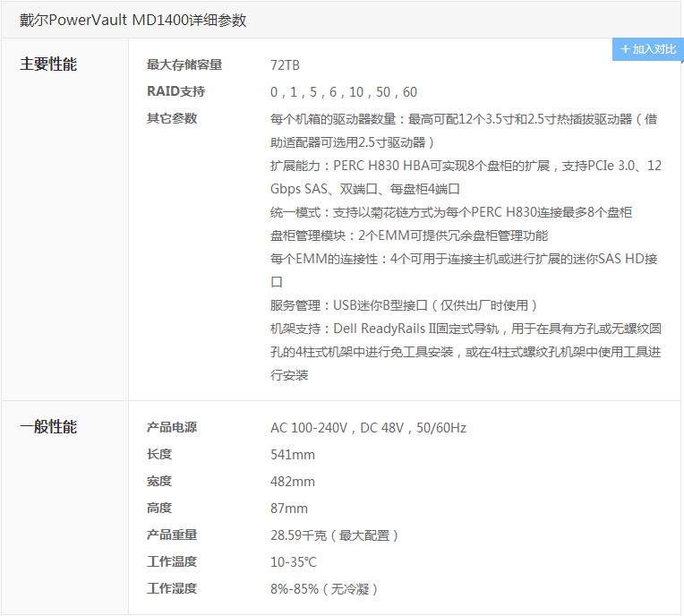
Task: Click the 产品电源 label
Action: pyautogui.click(x=172, y=427)
